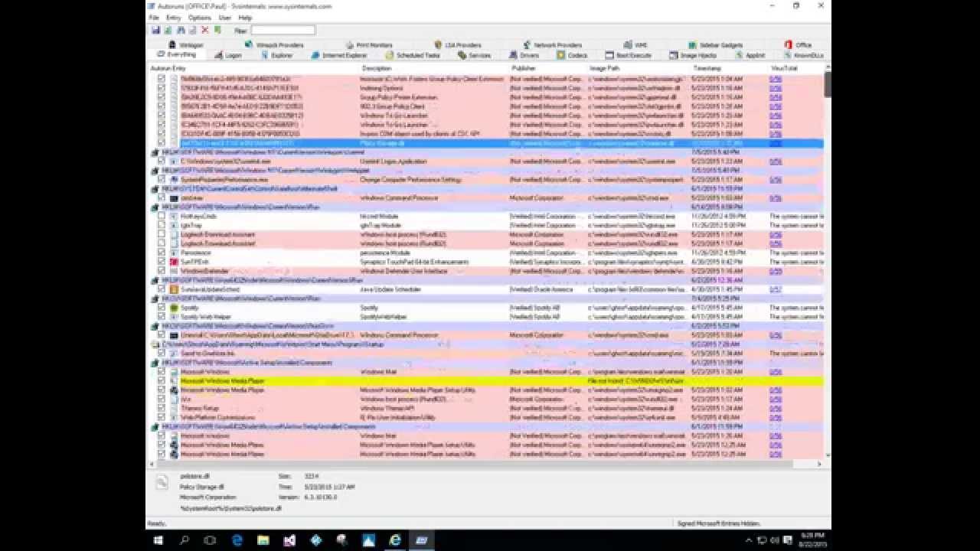The image size is (980, 551).
Task: Open the KnownDLLs tab
Action: pyautogui.click(x=803, y=55)
